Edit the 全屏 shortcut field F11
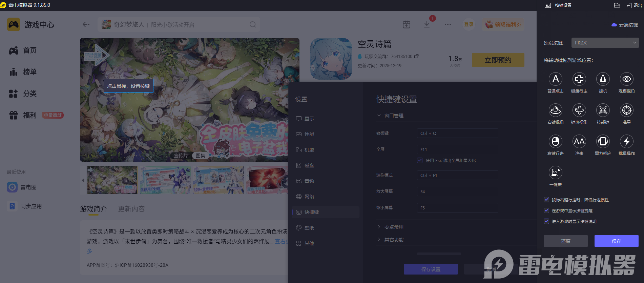The image size is (644, 283). 457,149
